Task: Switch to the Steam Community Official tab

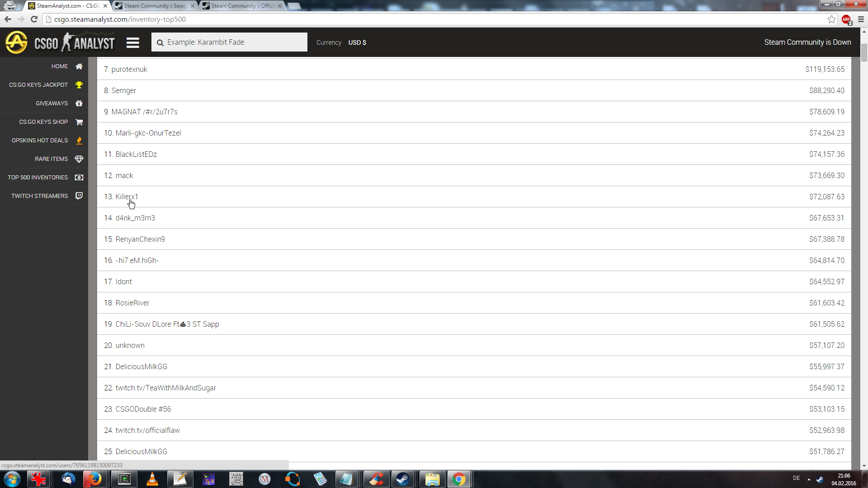Action: [242, 6]
